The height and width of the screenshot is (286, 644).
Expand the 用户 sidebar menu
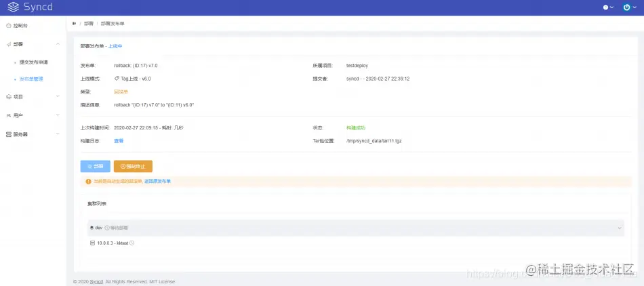click(x=58, y=115)
